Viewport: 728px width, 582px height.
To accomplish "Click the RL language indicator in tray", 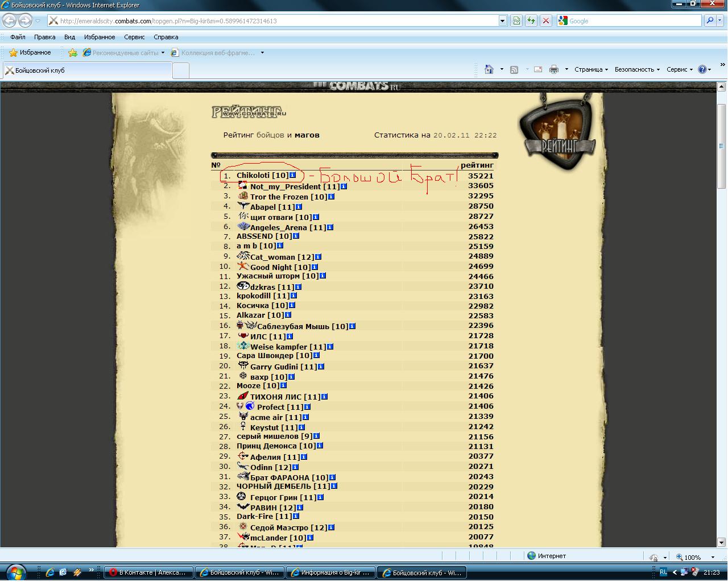I will [663, 572].
